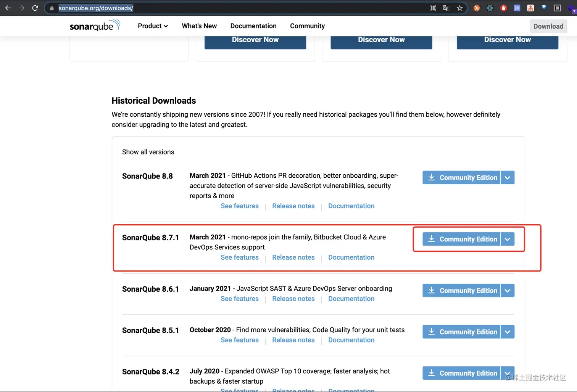577x392 pixels.
Task: Click the site lock icon
Action: tap(52, 8)
